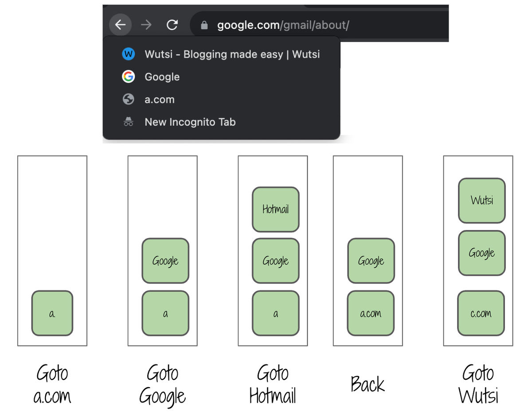Click the Wutsi block atop last stack
The width and height of the screenshot is (532, 417).
(x=482, y=200)
